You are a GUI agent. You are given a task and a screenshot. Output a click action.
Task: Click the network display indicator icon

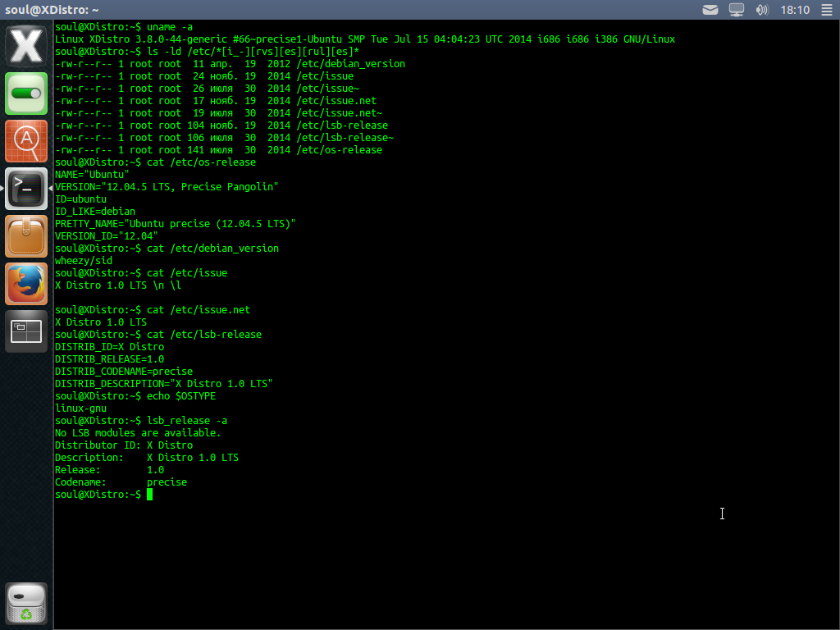pyautogui.click(x=737, y=10)
